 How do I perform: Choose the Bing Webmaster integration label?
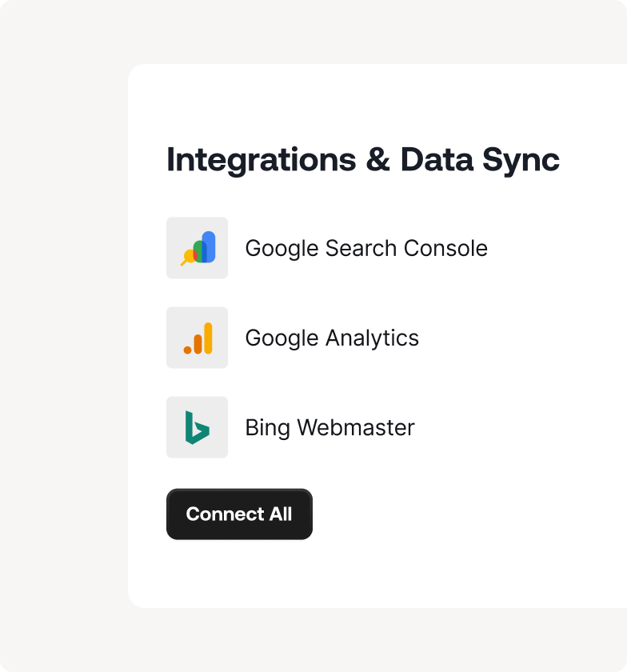pyautogui.click(x=330, y=428)
